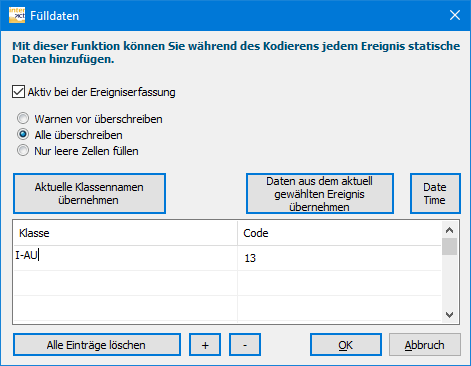The image size is (471, 366).
Task: Click the Klasse column header
Action: (125, 233)
